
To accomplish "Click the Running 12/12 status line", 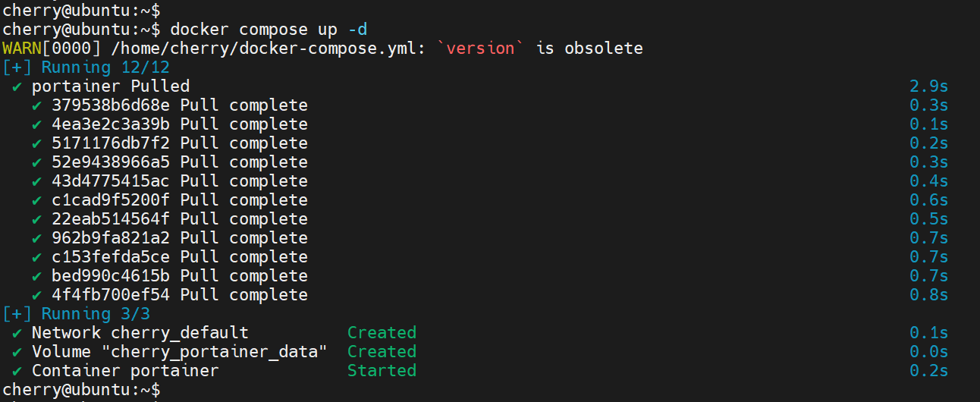I will tap(76, 68).
